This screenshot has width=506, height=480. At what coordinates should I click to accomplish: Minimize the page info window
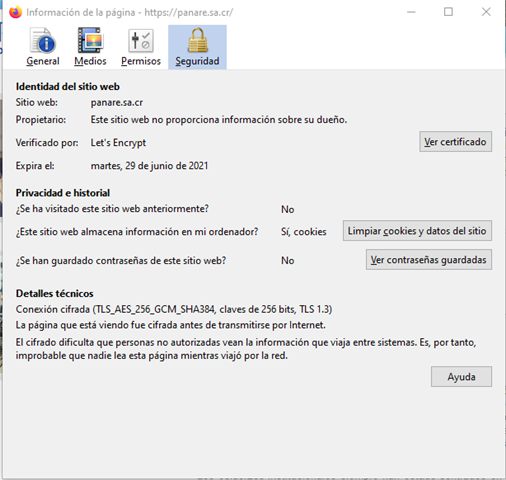[411, 12]
